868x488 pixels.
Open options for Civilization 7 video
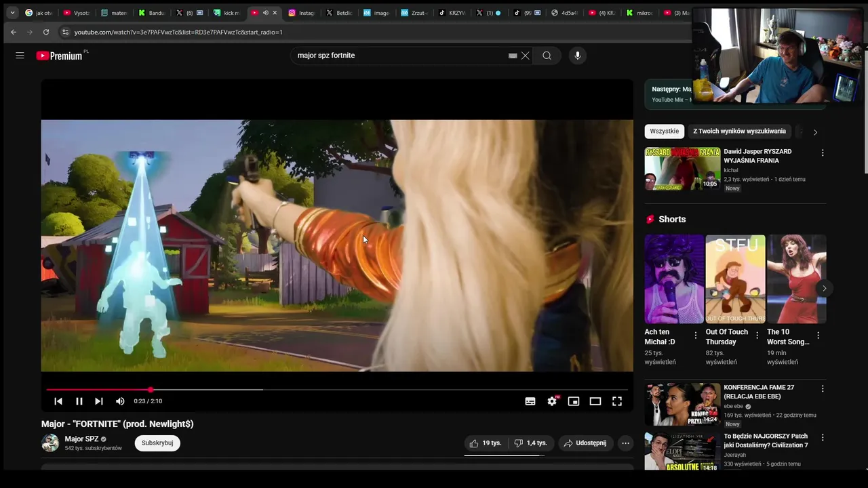pos(823,438)
